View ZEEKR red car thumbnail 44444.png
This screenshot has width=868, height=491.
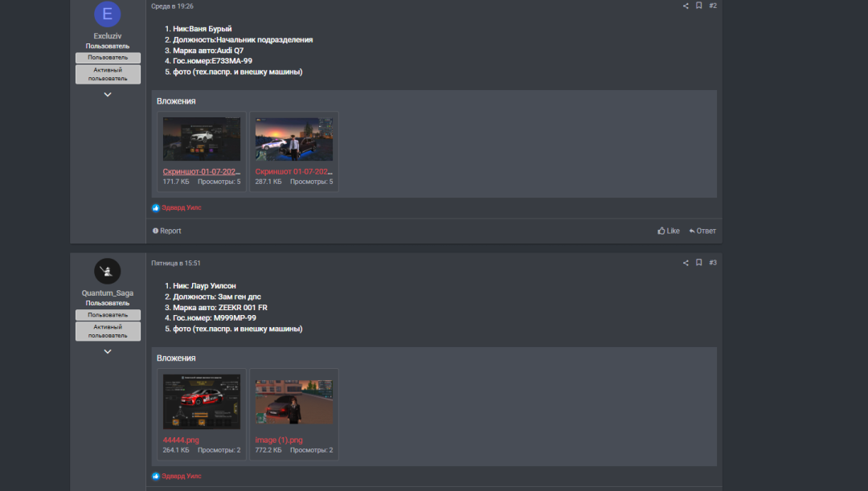pyautogui.click(x=202, y=402)
